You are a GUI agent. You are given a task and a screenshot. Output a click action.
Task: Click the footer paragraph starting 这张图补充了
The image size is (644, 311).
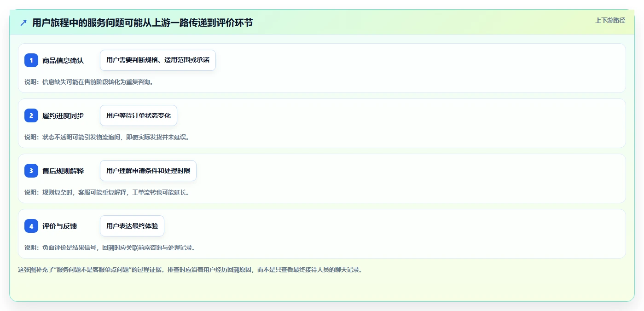(x=190, y=270)
